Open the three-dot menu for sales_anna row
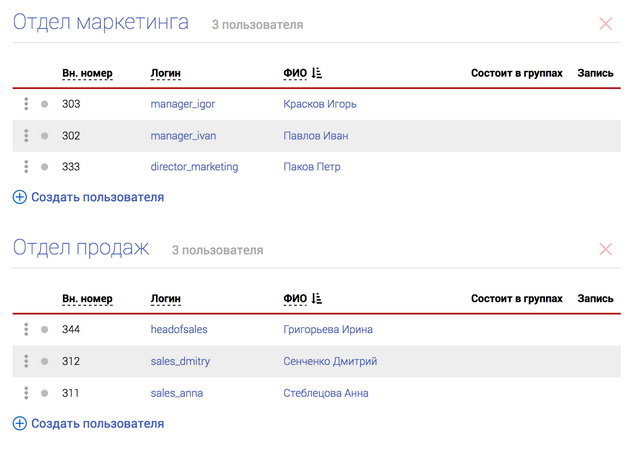Image resolution: width=640 pixels, height=451 pixels. (x=26, y=393)
